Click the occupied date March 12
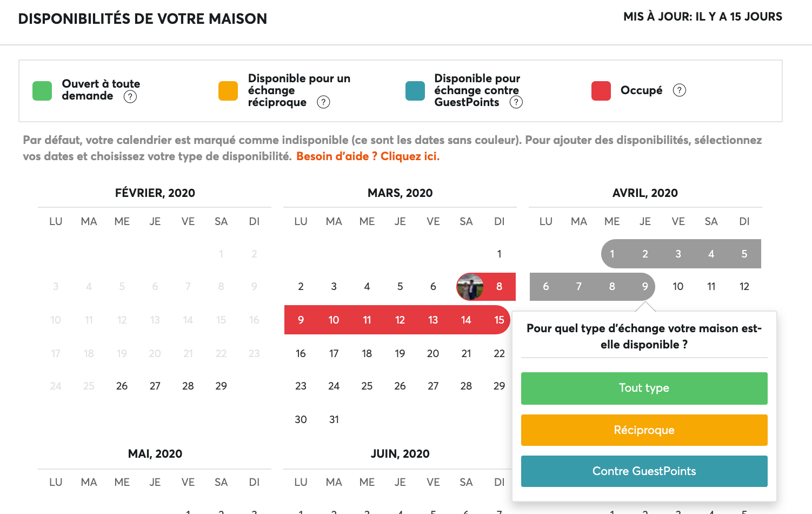 pyautogui.click(x=400, y=320)
